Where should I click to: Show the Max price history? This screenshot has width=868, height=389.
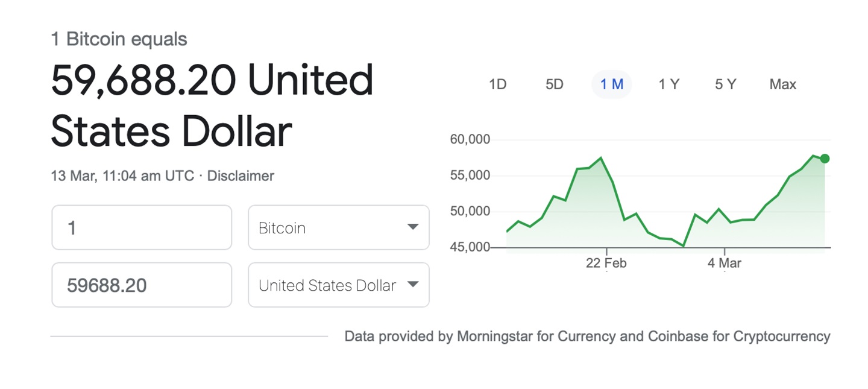click(782, 84)
